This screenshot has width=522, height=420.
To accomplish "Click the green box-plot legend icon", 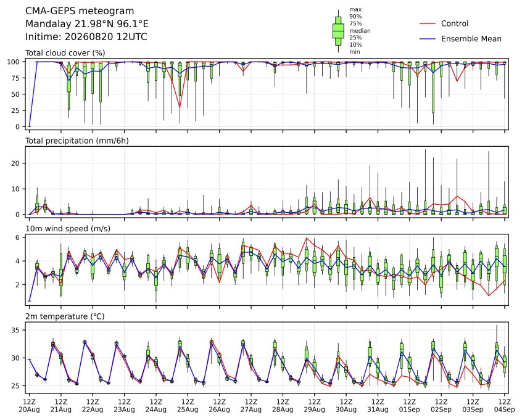I will tap(338, 31).
